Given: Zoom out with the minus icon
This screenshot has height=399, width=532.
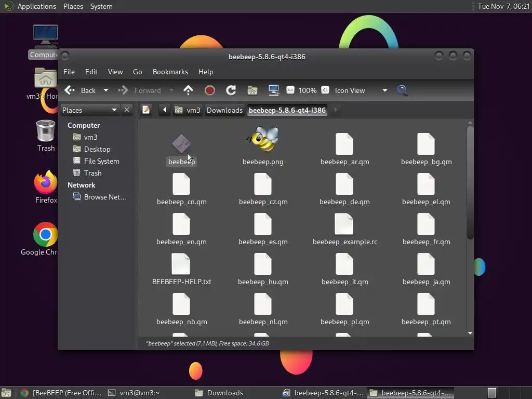Looking at the screenshot, I should click(290, 90).
